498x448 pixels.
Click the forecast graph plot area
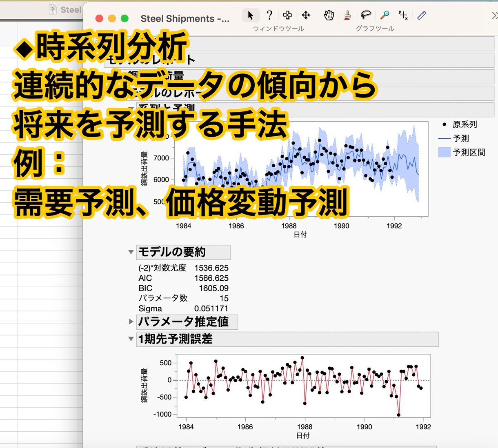pos(301,169)
